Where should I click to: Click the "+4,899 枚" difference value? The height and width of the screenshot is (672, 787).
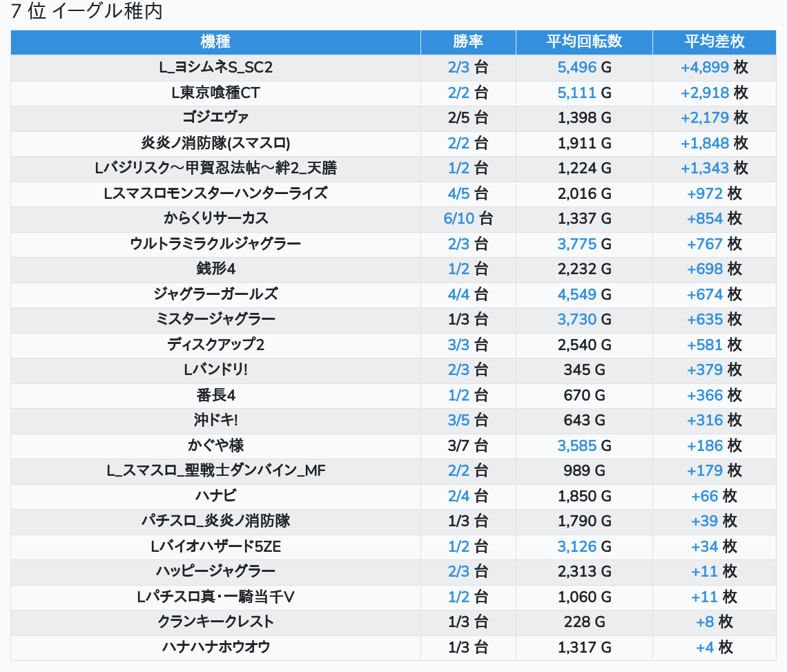(x=715, y=67)
